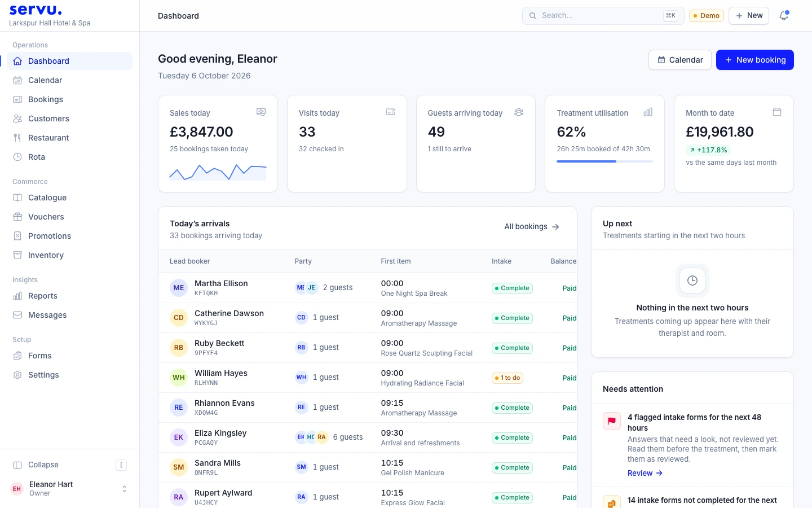
Task: Click the Customers people icon
Action: click(x=17, y=119)
